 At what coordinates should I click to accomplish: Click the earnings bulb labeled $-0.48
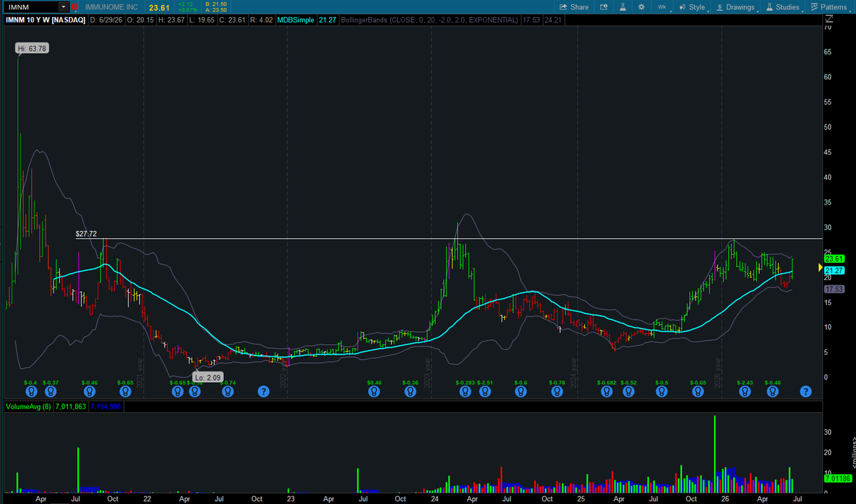pos(772,391)
